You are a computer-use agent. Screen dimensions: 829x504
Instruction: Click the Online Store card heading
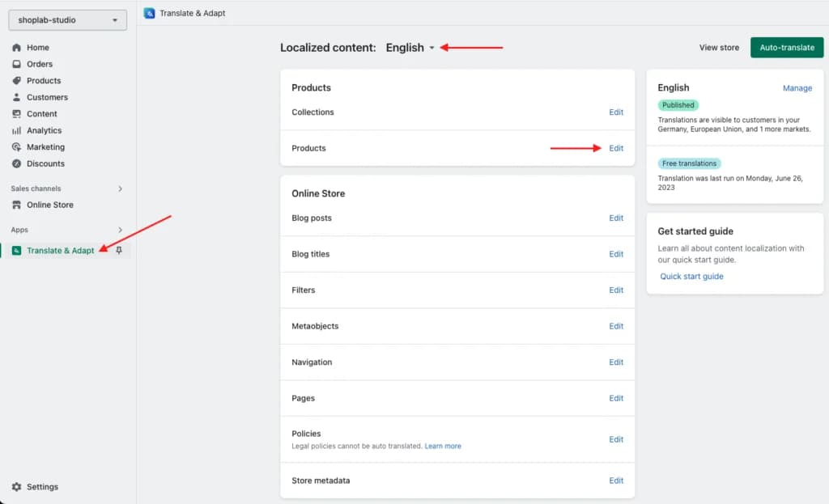coord(318,194)
